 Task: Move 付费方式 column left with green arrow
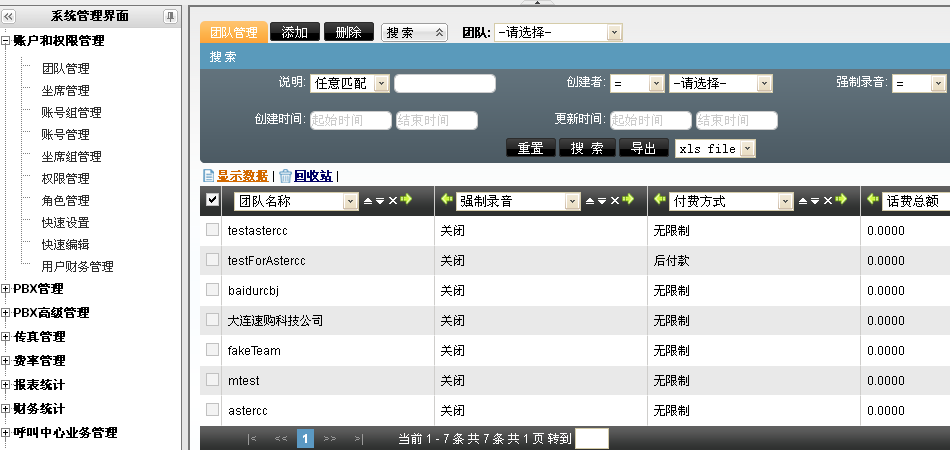(659, 200)
